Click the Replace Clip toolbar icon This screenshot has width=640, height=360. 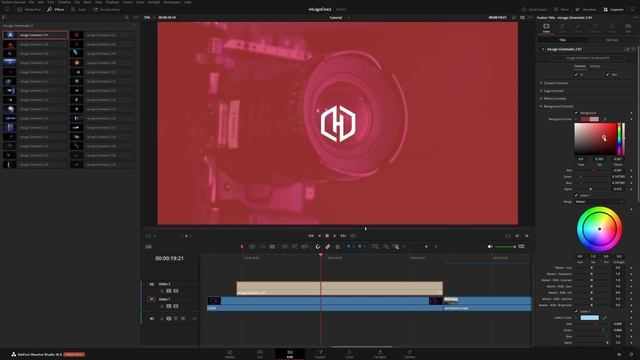(x=304, y=247)
